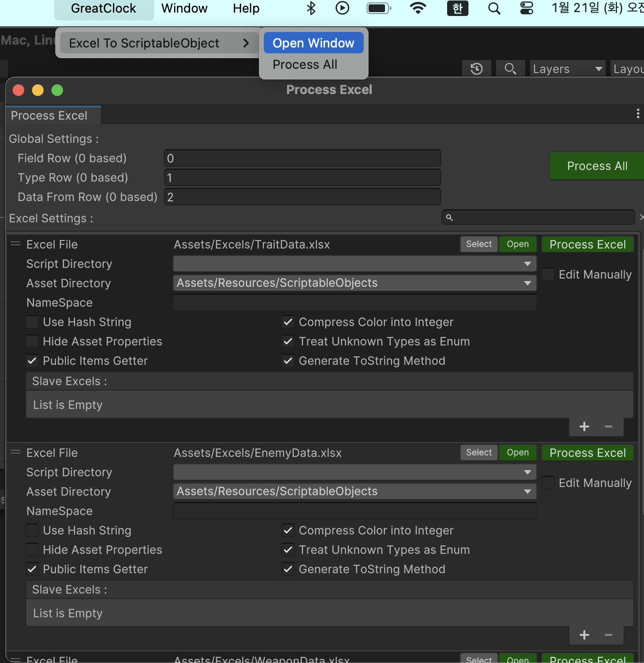644x663 pixels.
Task: Click Process Excel for TraitData.xlsx
Action: [587, 244]
